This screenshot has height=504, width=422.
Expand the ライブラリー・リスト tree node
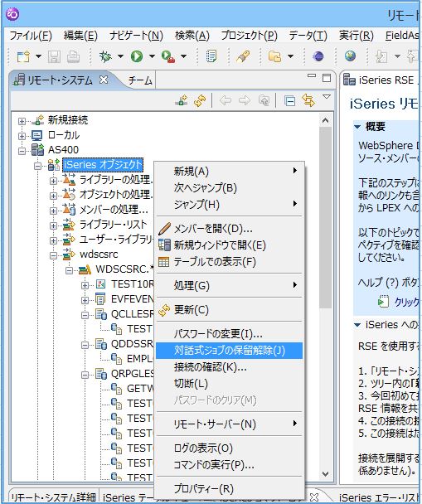coord(53,225)
